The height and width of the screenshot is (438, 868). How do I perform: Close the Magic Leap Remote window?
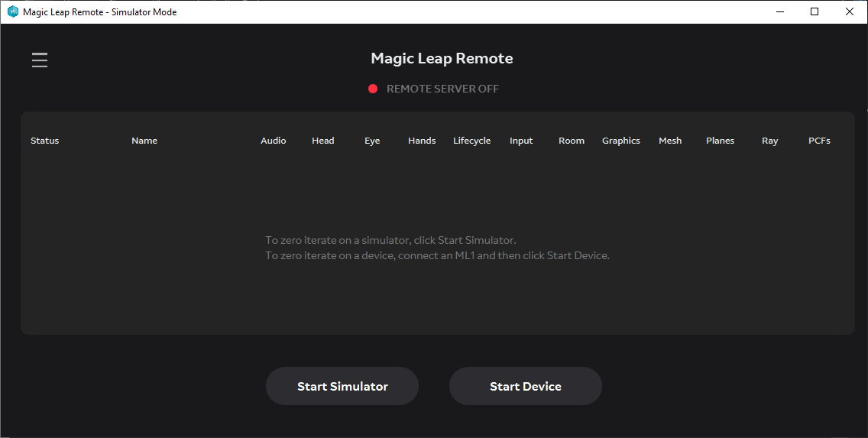tap(849, 11)
